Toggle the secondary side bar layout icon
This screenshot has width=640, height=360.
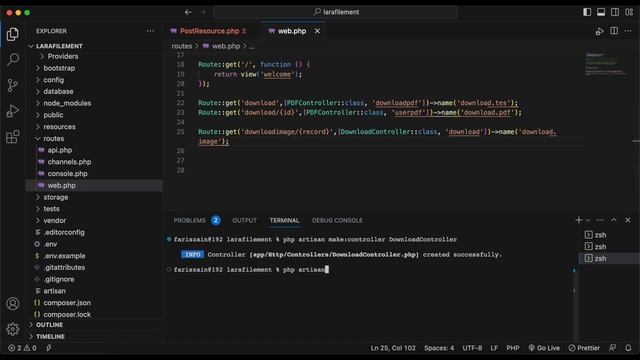(615, 12)
